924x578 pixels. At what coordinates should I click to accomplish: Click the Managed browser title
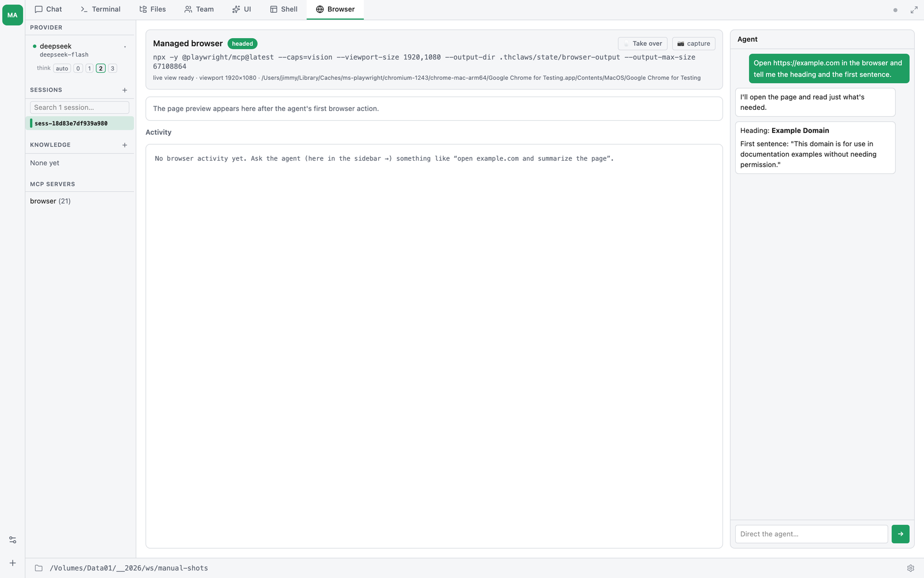[x=188, y=43]
